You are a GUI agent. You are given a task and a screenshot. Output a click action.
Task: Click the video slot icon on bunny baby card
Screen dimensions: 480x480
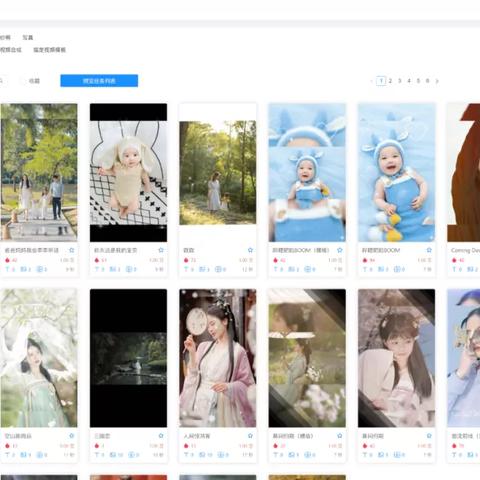(x=129, y=269)
